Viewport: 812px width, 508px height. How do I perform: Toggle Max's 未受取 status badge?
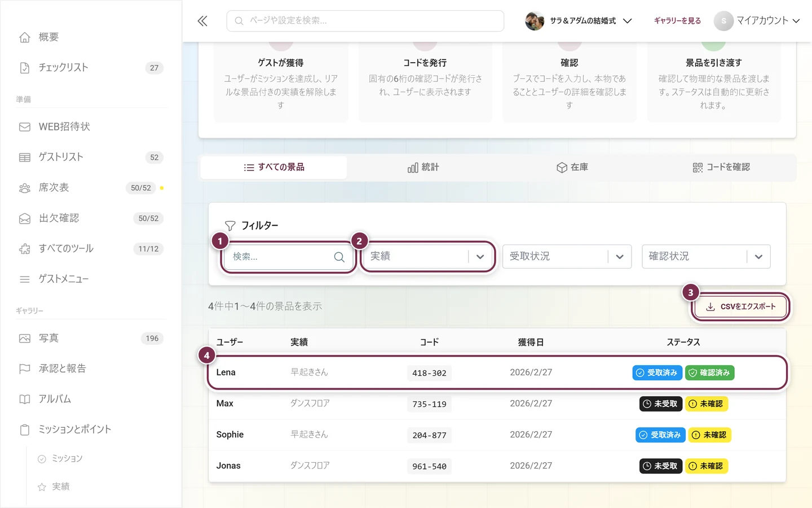point(661,404)
